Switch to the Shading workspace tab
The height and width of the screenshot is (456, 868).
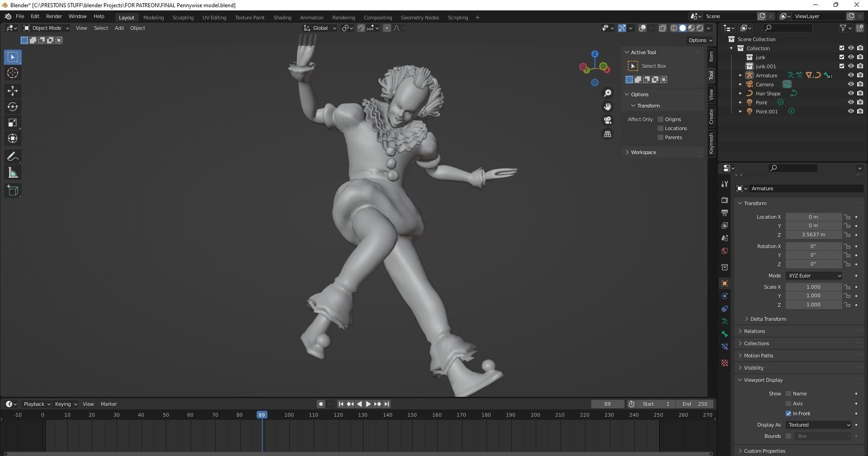[282, 18]
